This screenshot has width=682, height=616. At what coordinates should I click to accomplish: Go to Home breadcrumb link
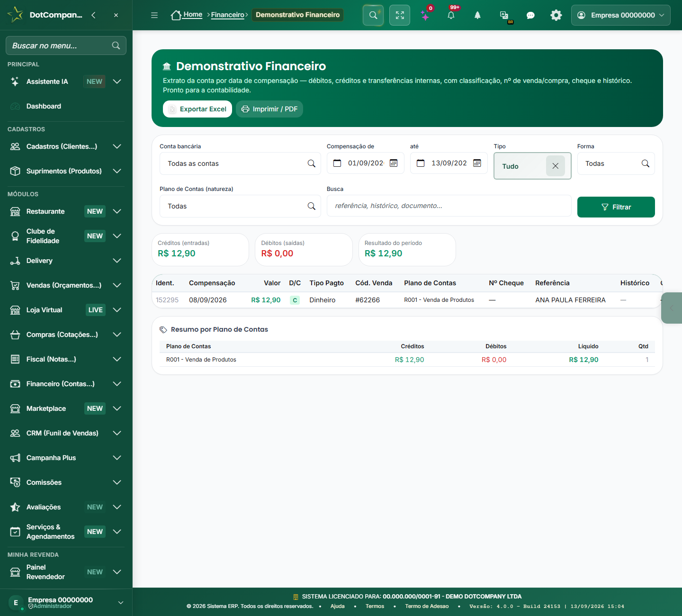pos(193,15)
